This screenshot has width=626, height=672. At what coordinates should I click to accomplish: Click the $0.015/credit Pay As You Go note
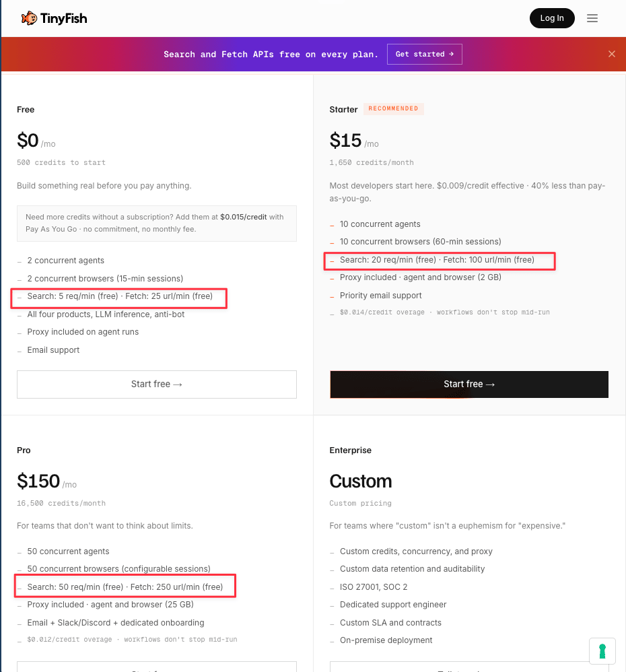tap(156, 223)
